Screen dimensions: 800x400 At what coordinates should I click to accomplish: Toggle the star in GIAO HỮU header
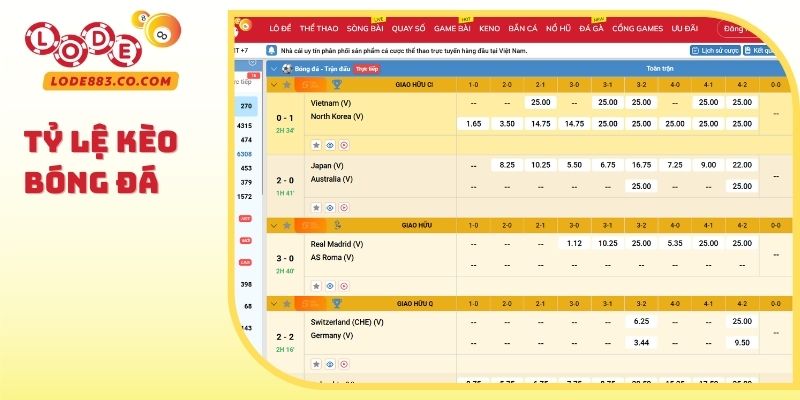pyautogui.click(x=287, y=225)
